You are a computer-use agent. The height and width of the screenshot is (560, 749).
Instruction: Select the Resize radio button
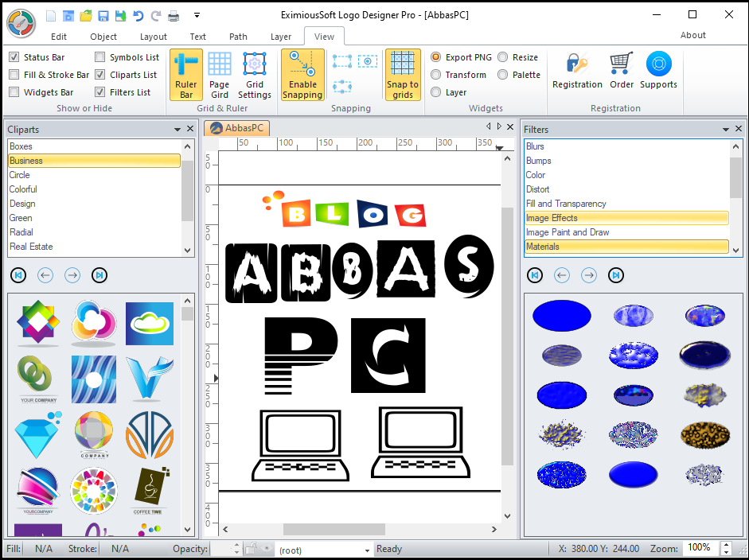tap(502, 57)
